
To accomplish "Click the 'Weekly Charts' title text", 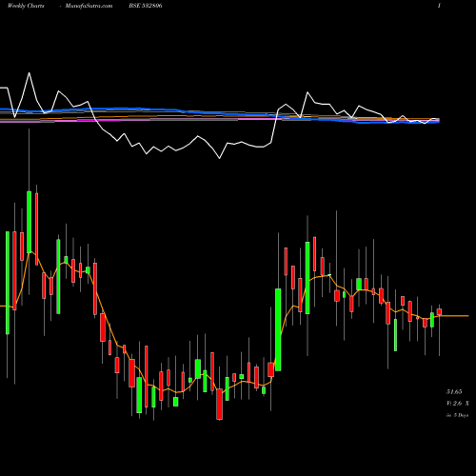I will pos(26,6).
